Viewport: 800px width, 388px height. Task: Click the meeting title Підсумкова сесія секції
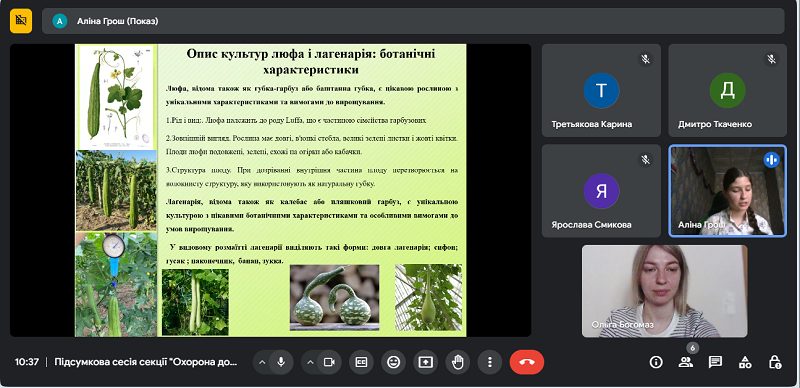coord(146,362)
